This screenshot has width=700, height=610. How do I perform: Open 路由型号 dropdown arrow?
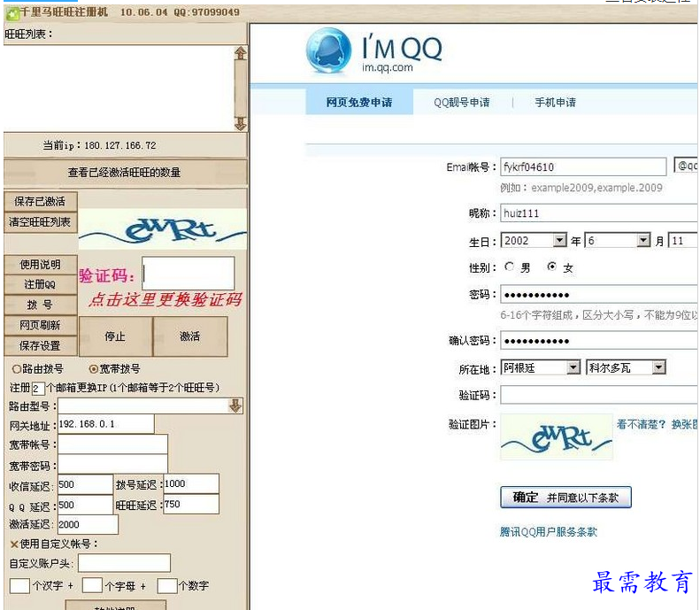[235, 405]
